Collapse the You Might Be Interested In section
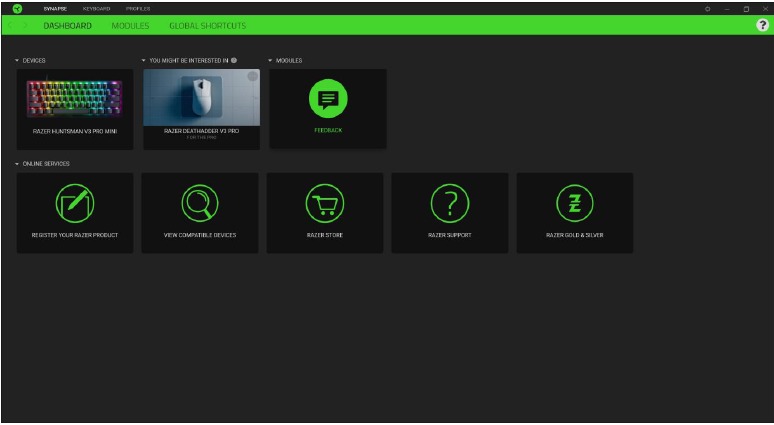 click(144, 61)
